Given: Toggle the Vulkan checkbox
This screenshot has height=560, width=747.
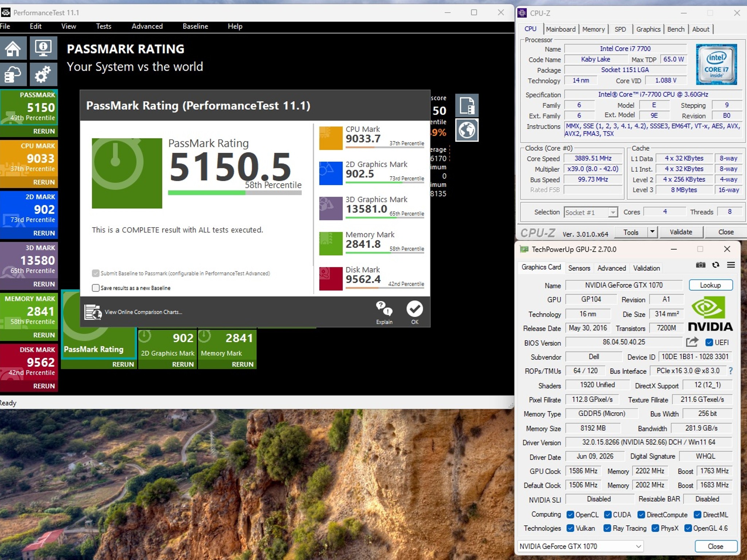Looking at the screenshot, I should (x=570, y=528).
